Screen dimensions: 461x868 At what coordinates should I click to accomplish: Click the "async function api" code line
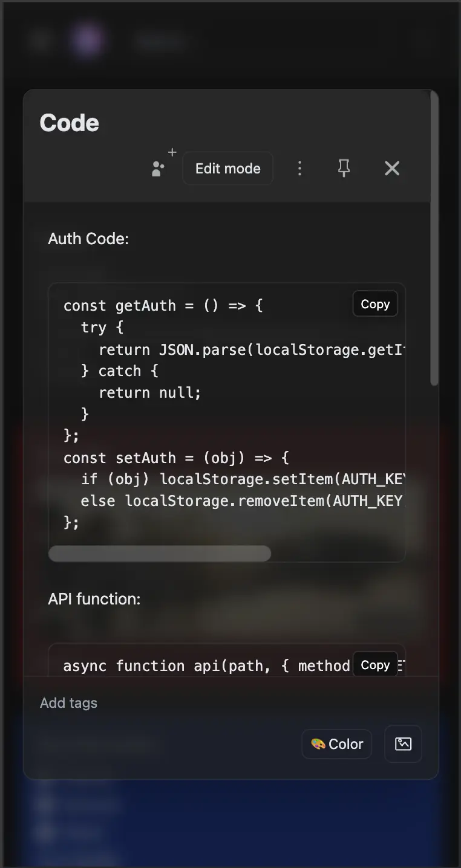(x=206, y=666)
